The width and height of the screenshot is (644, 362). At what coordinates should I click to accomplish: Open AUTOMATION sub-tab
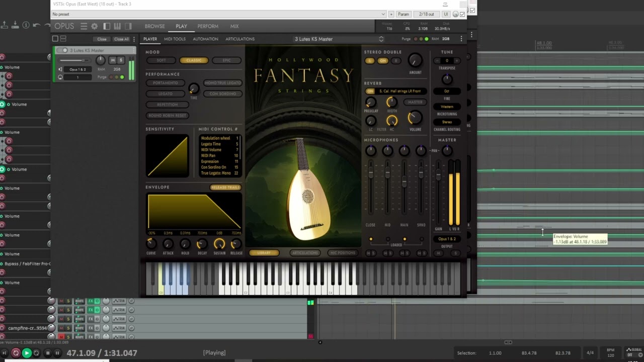pyautogui.click(x=205, y=39)
